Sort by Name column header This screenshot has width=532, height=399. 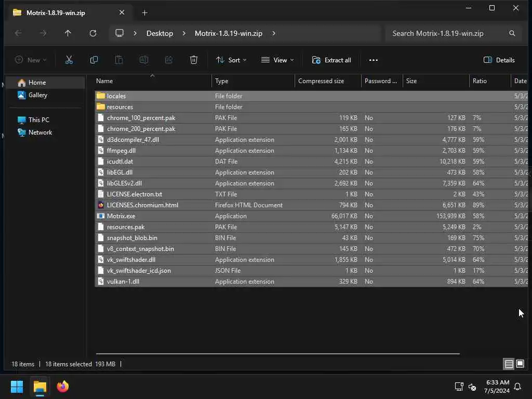[152, 81]
